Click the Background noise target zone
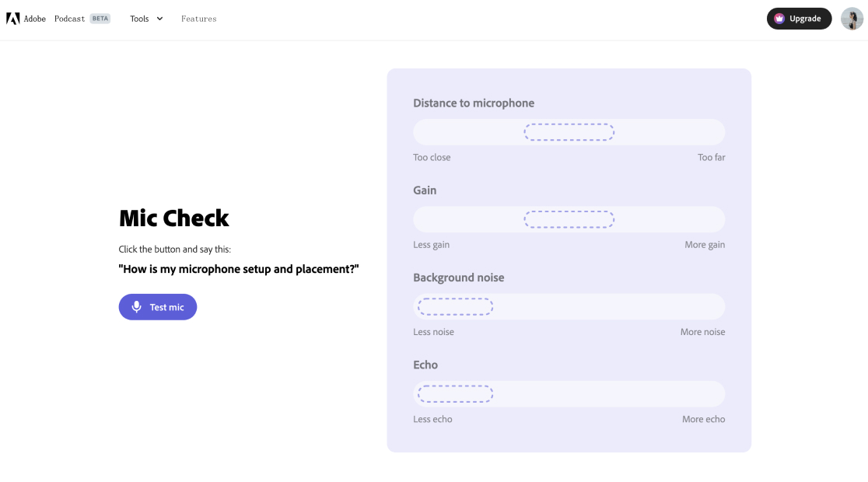This screenshot has height=482, width=868. coord(455,306)
